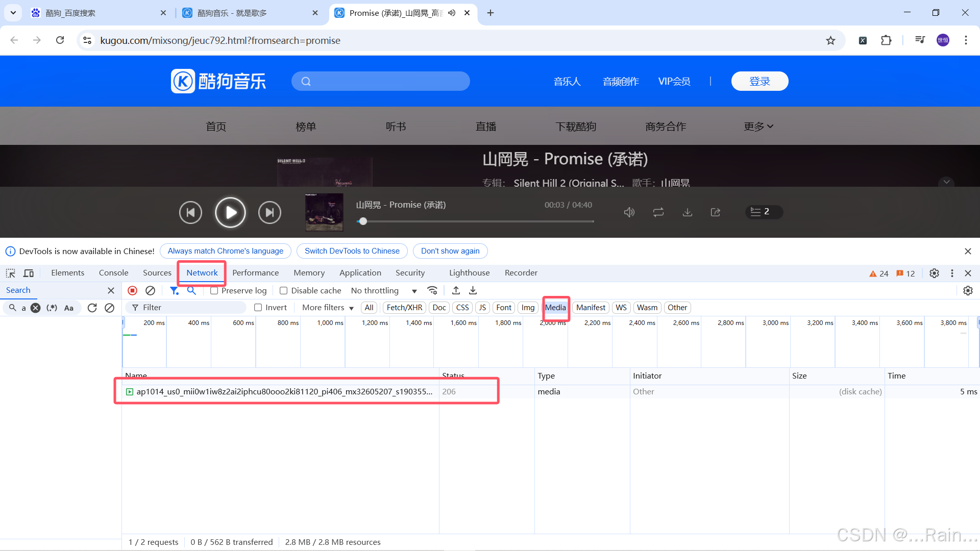
Task: Expand the 更多 navigation menu
Action: (758, 127)
